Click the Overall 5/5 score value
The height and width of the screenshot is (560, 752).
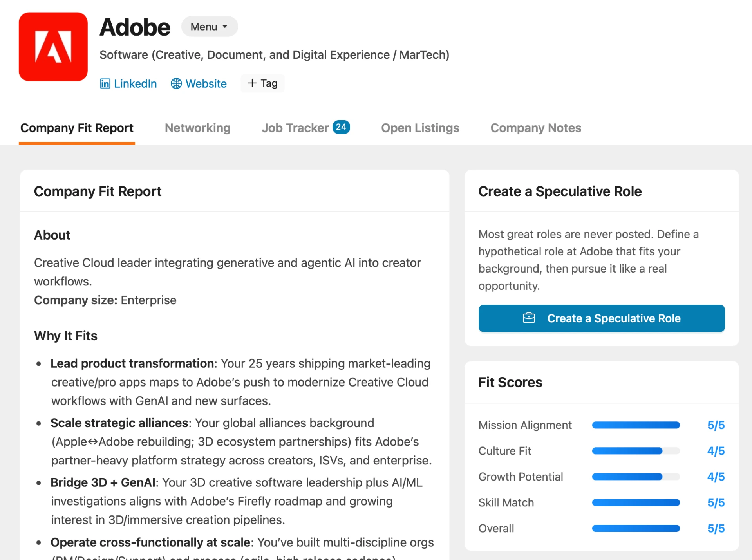(716, 528)
